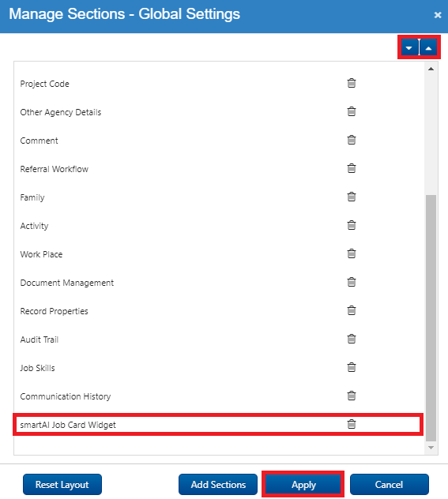Select the Work Place section row
448x499 pixels.
pyautogui.click(x=219, y=254)
